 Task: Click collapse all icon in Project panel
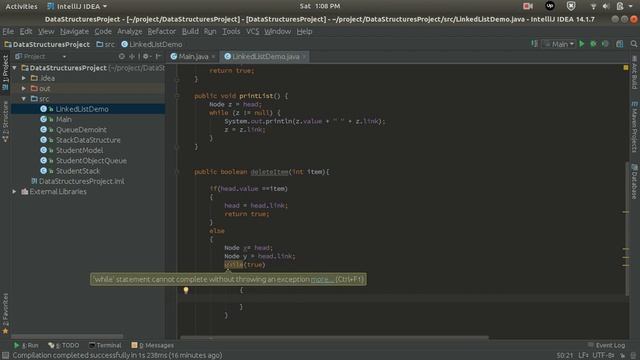point(132,56)
